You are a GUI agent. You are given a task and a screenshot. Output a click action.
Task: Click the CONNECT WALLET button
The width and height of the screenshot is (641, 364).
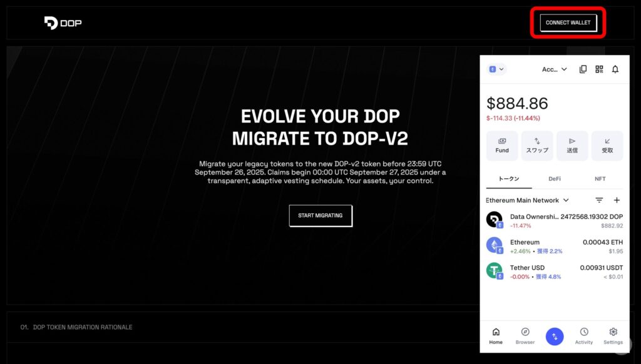[568, 23]
